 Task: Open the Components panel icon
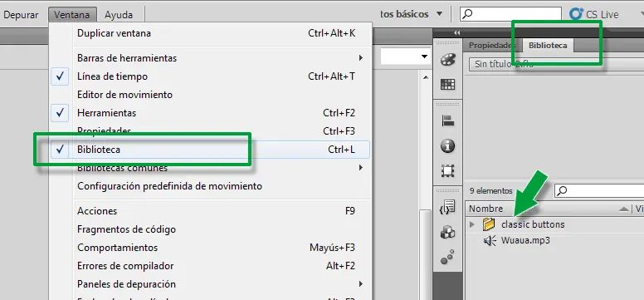(x=447, y=233)
